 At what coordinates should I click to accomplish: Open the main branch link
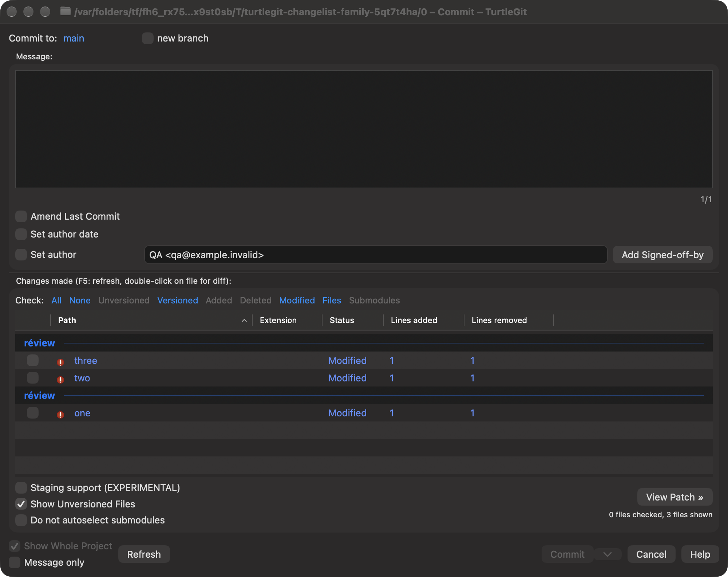(x=74, y=38)
